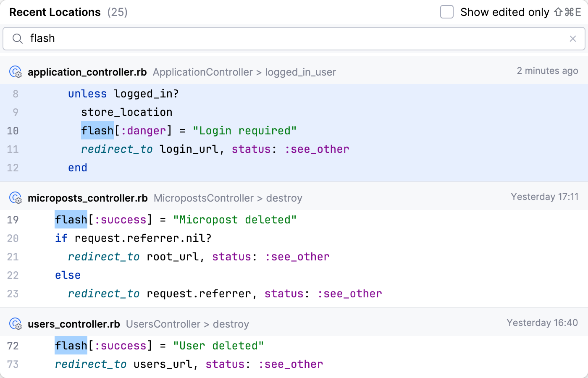Select line 10 flash danger code
The height and width of the screenshot is (378, 588).
point(189,131)
